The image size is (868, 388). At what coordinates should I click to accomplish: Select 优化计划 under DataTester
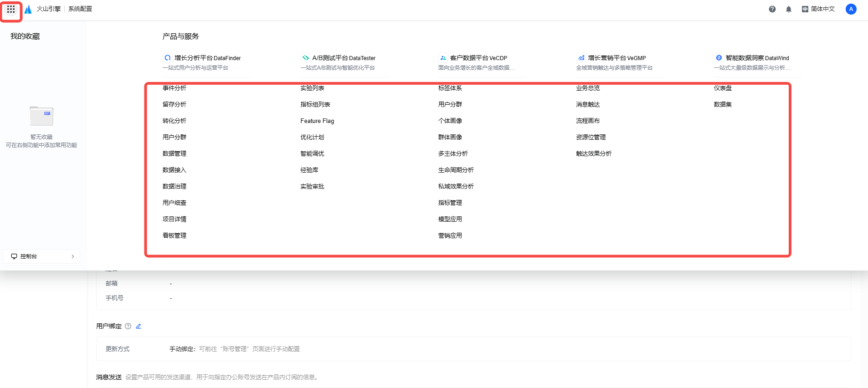pyautogui.click(x=312, y=137)
